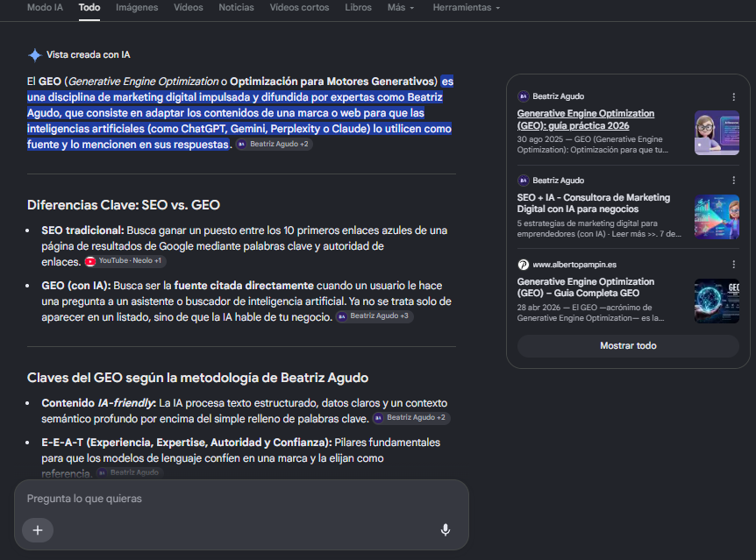
Task: Switch to the Modo IA tab
Action: point(45,8)
